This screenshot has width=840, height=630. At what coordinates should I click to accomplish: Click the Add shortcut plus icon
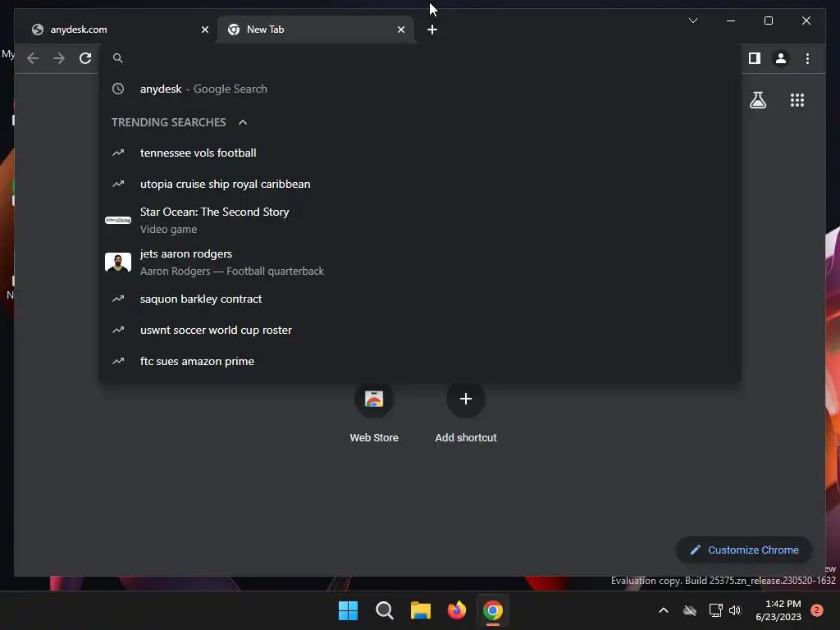tap(466, 399)
